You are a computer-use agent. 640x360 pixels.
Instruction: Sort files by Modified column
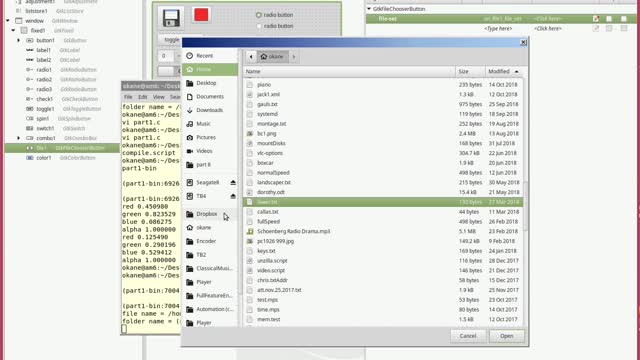pyautogui.click(x=503, y=71)
